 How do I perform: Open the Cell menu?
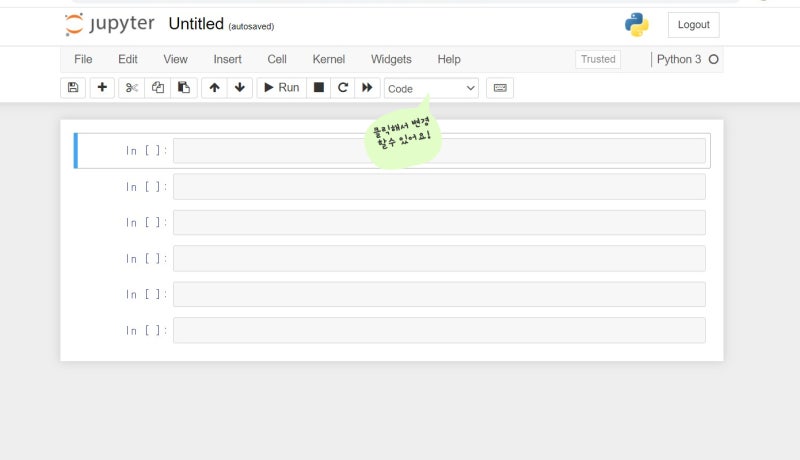277,59
